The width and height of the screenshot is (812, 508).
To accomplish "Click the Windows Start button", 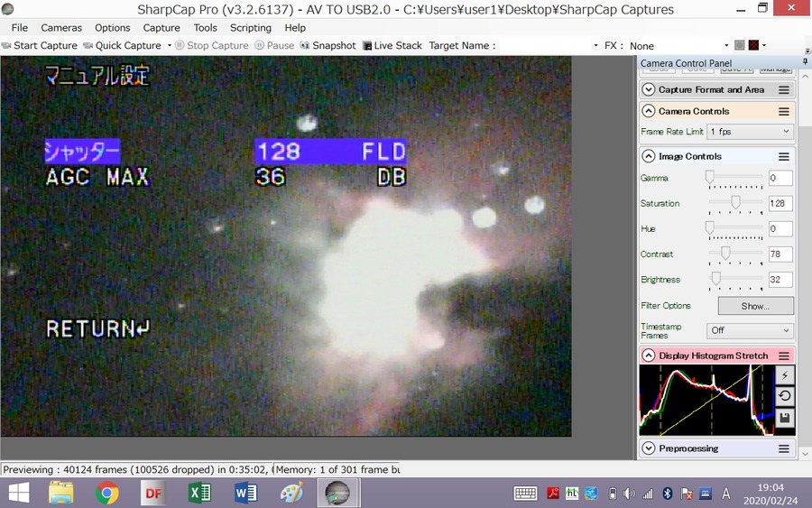I will point(19,493).
